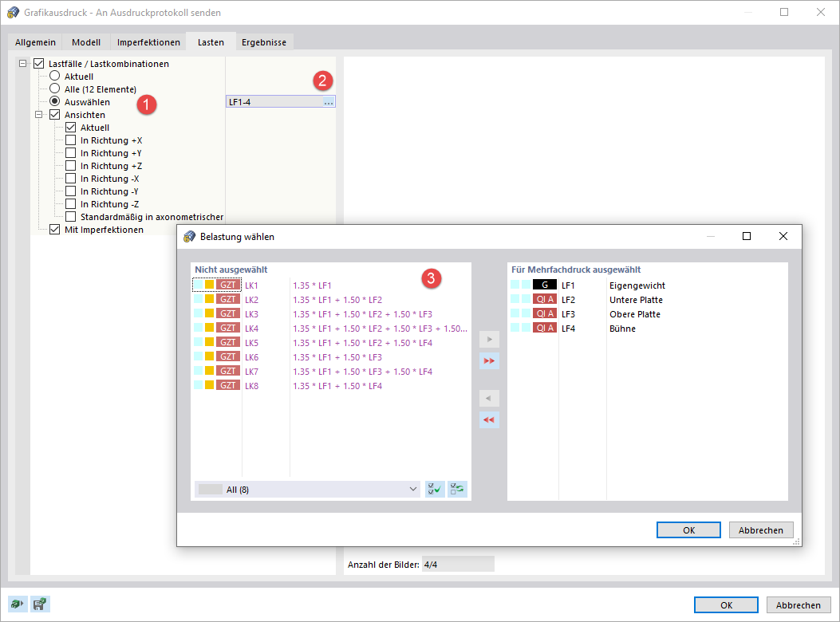840x622 pixels.
Task: Select the Auswählen radio button
Action: (x=54, y=101)
